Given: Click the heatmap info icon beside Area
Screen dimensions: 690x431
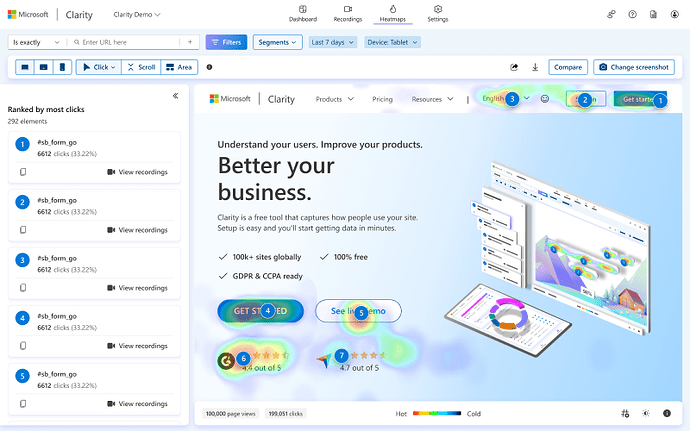Looking at the screenshot, I should point(209,67).
